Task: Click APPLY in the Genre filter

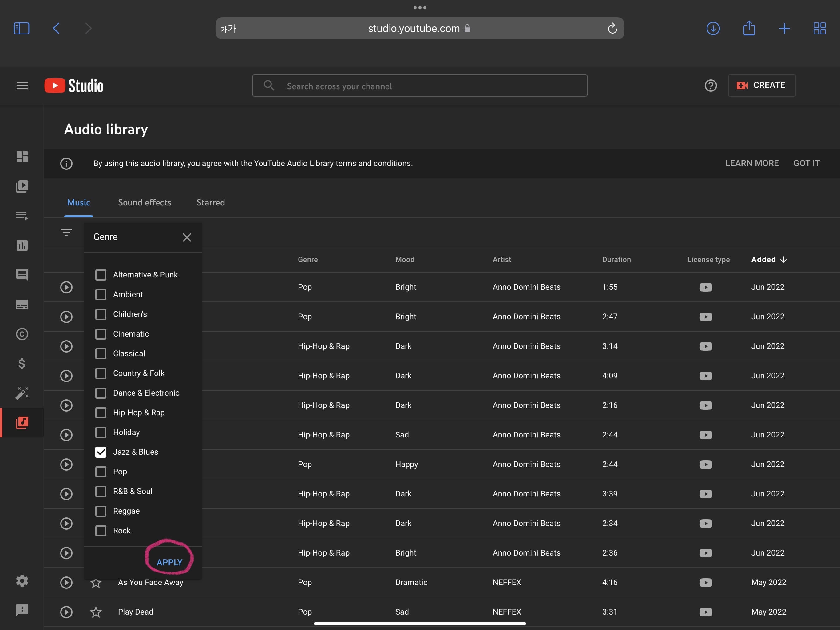Action: click(169, 562)
